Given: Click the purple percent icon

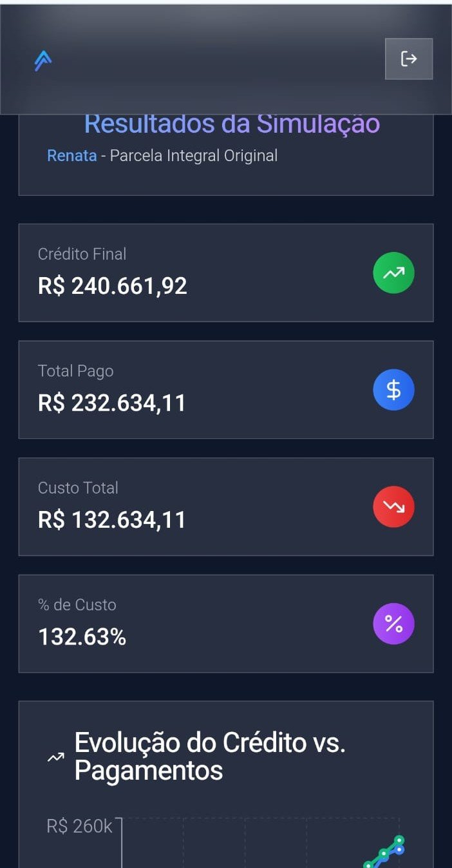Looking at the screenshot, I should click(x=393, y=624).
